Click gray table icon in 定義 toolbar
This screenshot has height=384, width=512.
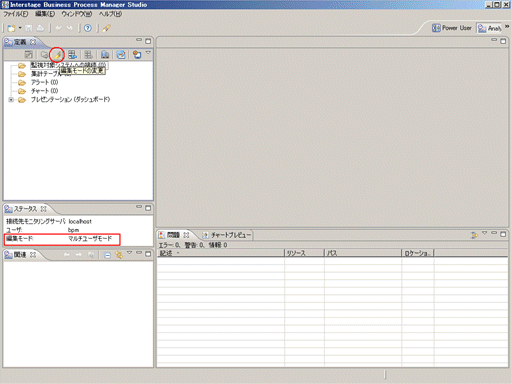click(x=88, y=55)
